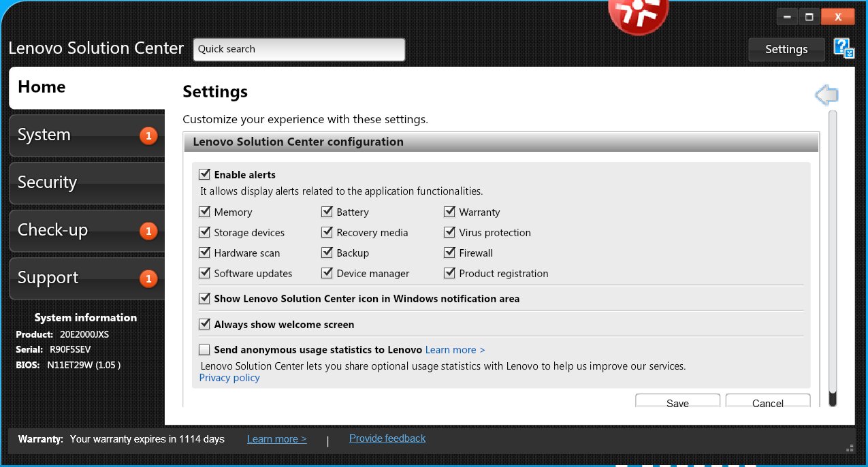Uncheck the Backup checkbox
The height and width of the screenshot is (467, 868).
pos(327,253)
